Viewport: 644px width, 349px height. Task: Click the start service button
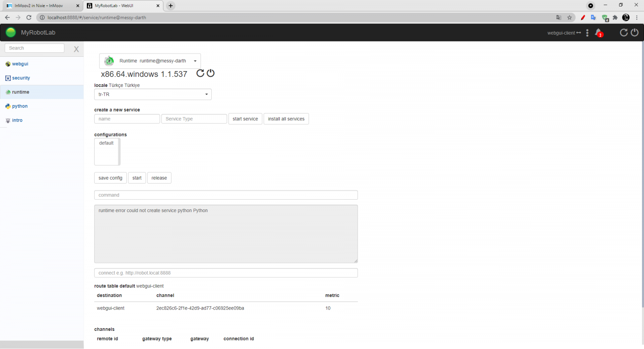tap(245, 119)
